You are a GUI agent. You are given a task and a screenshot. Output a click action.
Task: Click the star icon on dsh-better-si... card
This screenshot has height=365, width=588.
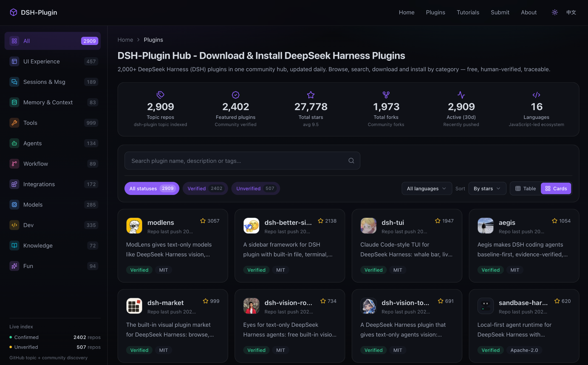(x=321, y=221)
